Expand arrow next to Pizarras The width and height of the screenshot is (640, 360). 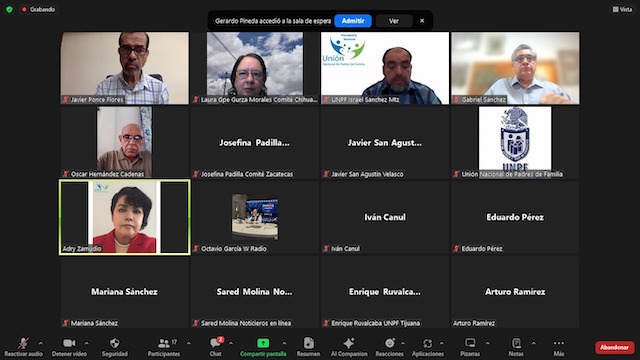487,343
